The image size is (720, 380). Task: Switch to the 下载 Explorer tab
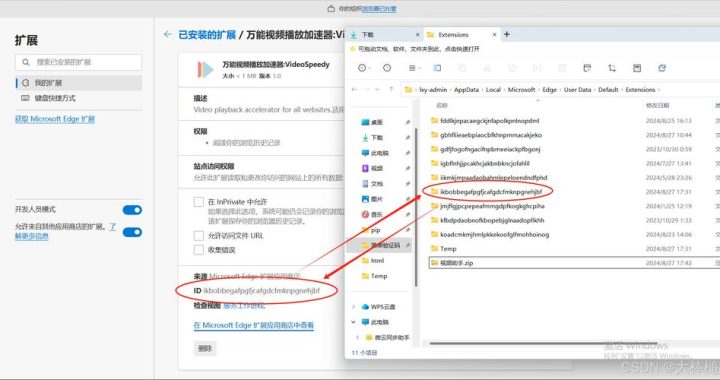point(385,34)
